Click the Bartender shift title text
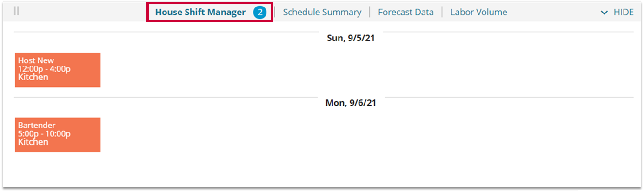 click(x=37, y=126)
